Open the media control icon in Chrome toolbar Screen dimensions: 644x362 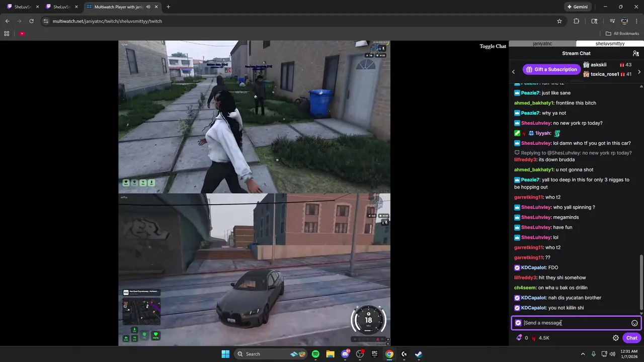(x=612, y=21)
